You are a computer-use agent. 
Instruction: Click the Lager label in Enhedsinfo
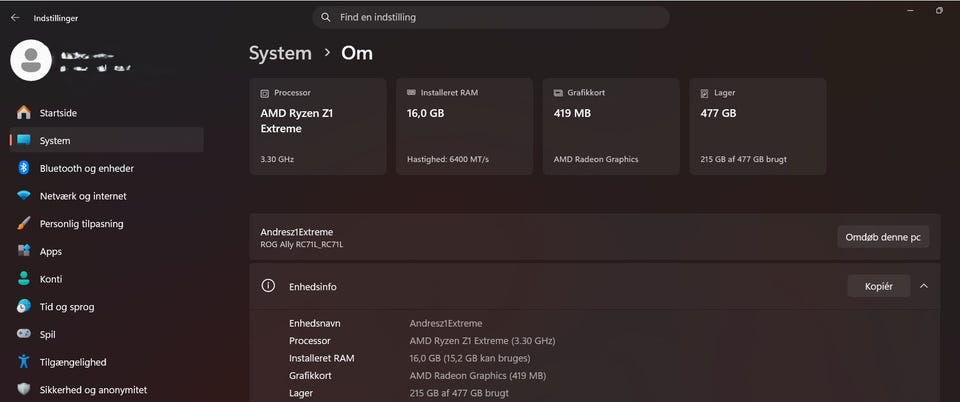tap(300, 393)
